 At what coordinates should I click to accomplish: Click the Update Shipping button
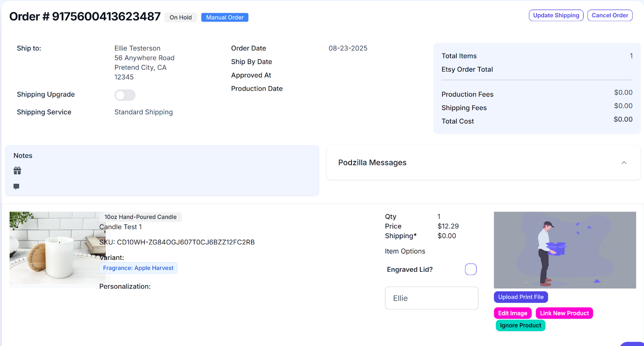556,15
